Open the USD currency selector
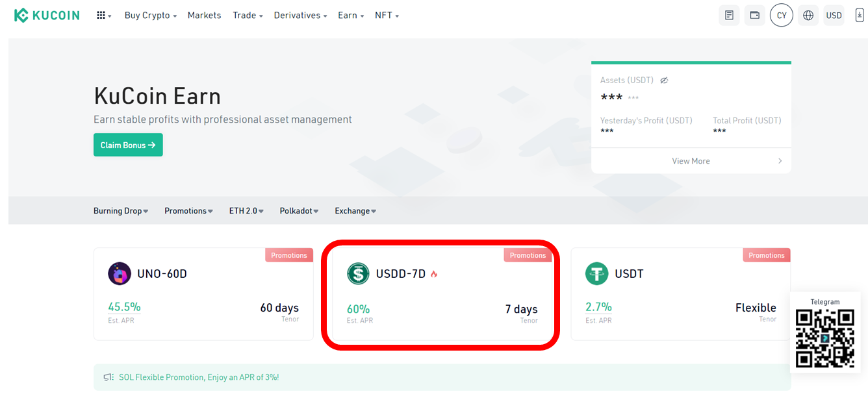 834,15
